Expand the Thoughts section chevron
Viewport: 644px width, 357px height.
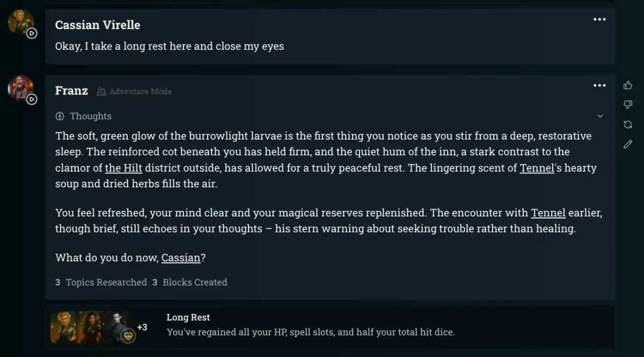pos(600,116)
